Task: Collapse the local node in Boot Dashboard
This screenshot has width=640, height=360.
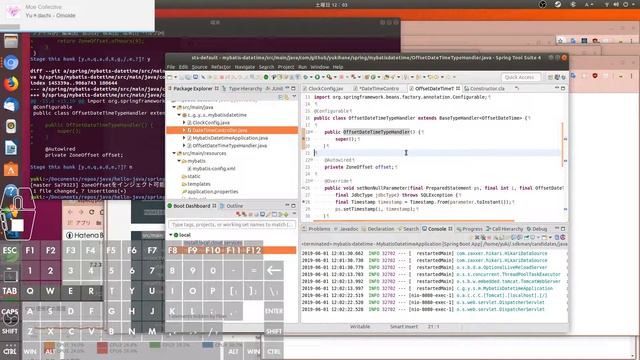Action: click(x=171, y=235)
